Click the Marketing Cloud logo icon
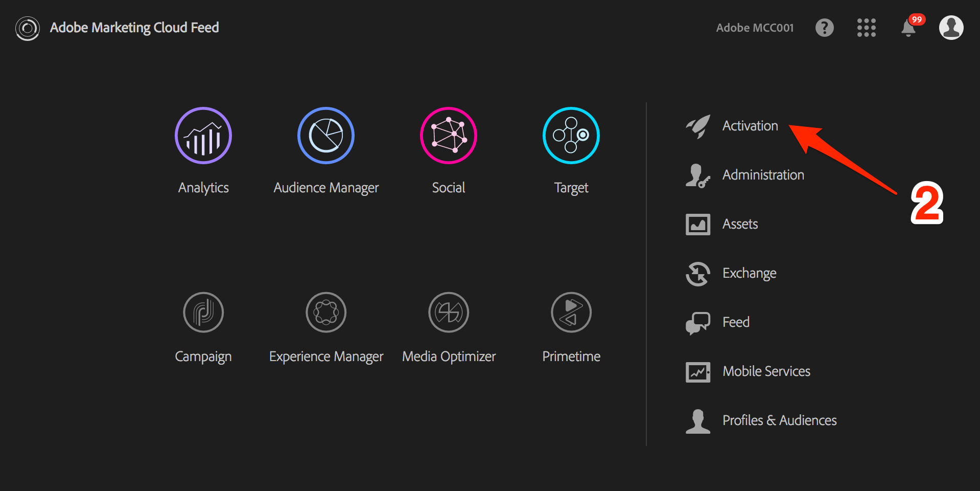The width and height of the screenshot is (980, 491). click(x=28, y=28)
